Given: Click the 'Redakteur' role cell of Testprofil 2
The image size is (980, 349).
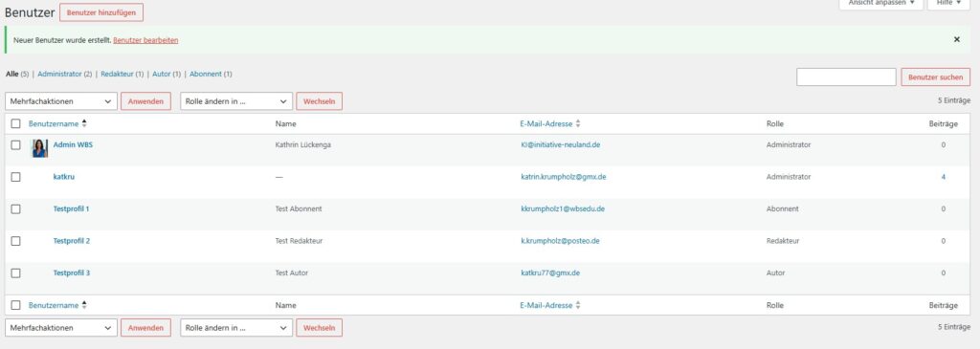Looking at the screenshot, I should tap(783, 241).
